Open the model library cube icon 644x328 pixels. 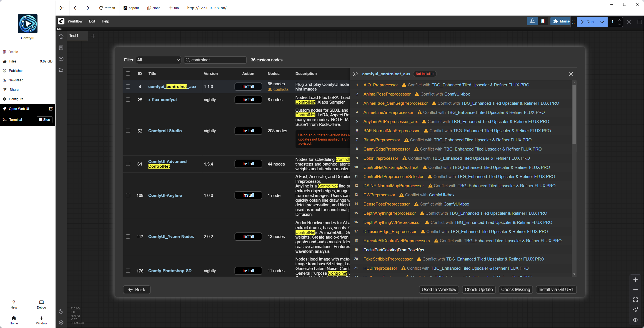[x=61, y=59]
